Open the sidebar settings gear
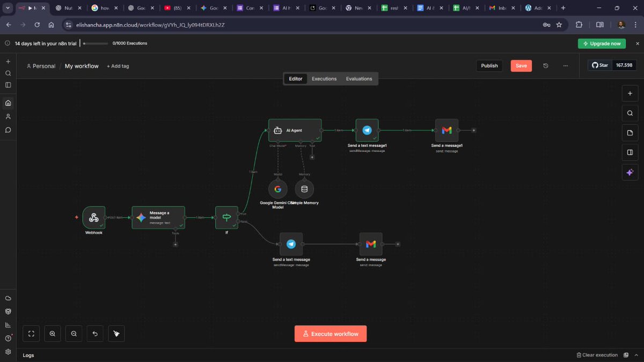This screenshot has width=644, height=362. 8,352
